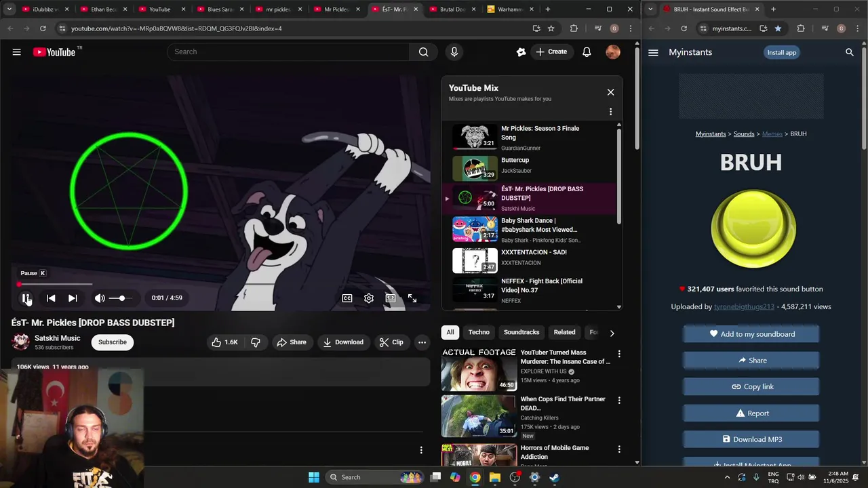Show more filter chips with arrow
The image size is (868, 488).
(x=612, y=333)
